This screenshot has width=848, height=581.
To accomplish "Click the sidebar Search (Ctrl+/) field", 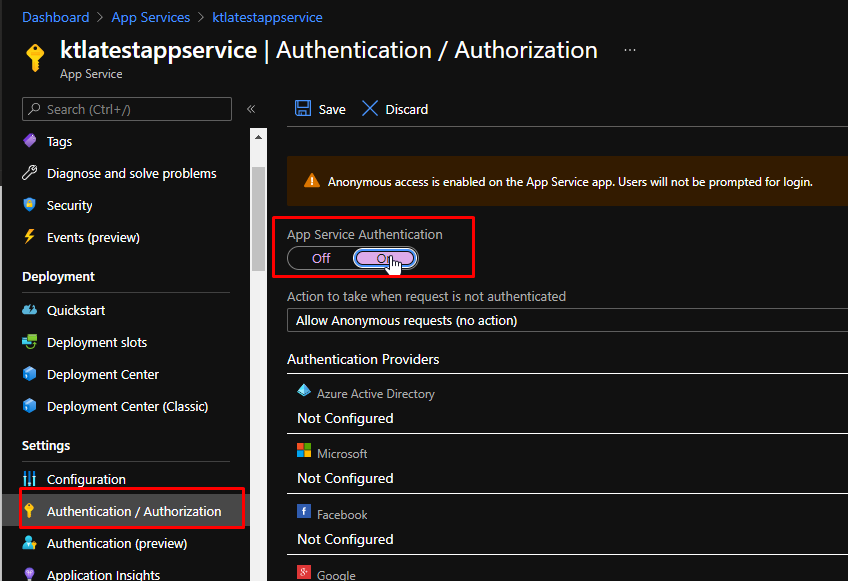I will [127, 109].
